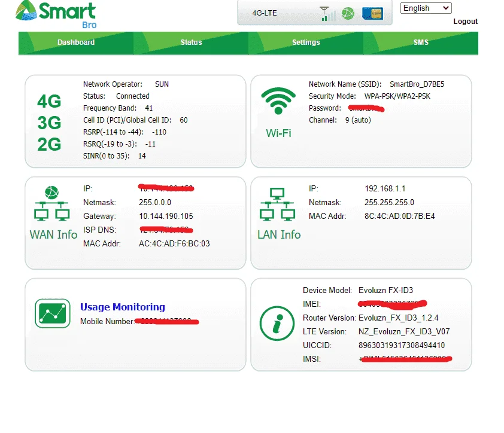This screenshot has width=504, height=433.
Task: Select the LAN MAC address 8C:4C:AD:0D:7B:E4
Action: coord(399,216)
